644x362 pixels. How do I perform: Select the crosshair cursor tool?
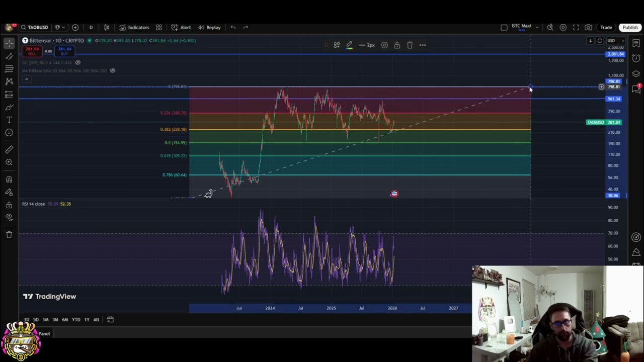click(x=9, y=44)
